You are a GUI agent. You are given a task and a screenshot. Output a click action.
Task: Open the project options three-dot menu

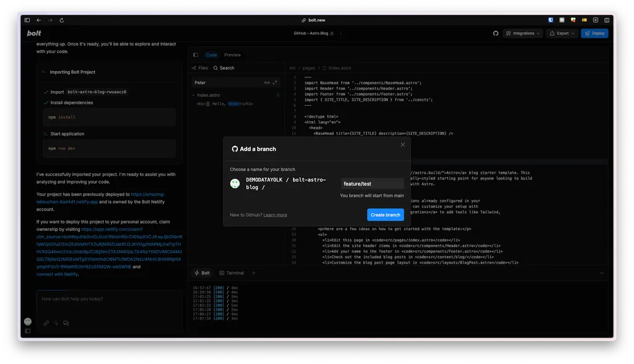341,33
